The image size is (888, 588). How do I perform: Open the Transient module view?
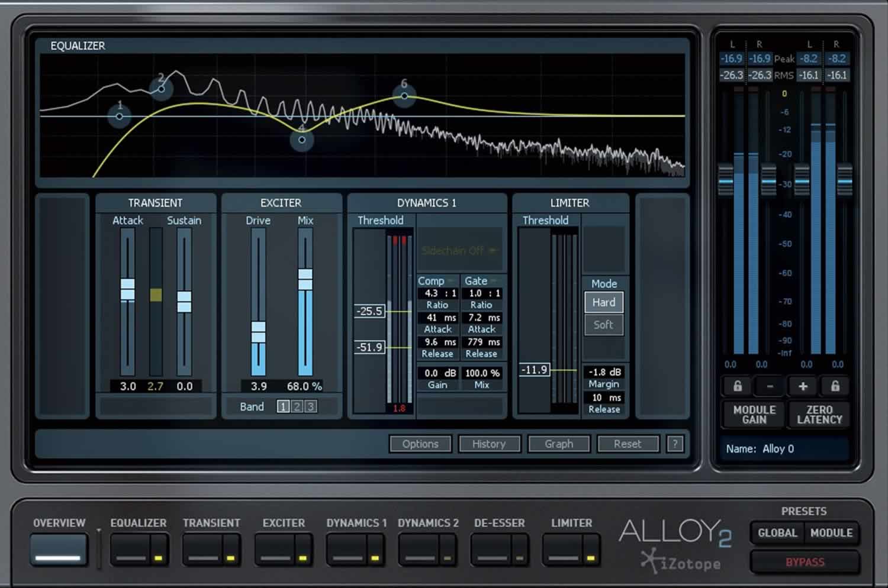tap(202, 550)
